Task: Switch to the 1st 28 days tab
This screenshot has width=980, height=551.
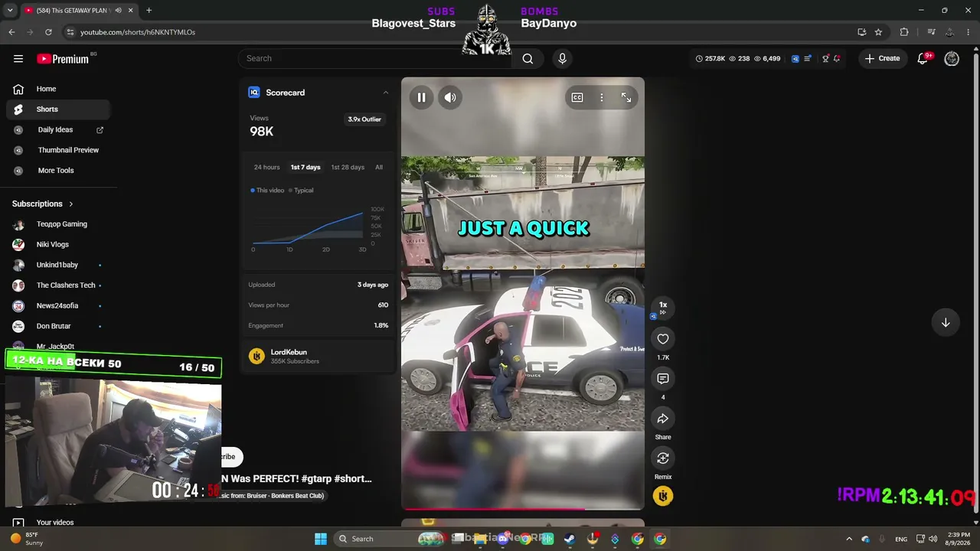Action: pos(348,167)
